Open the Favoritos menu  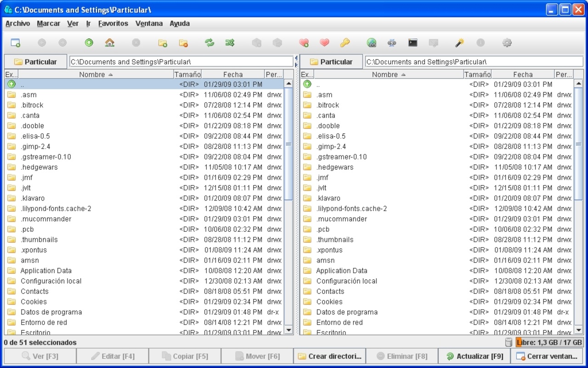(113, 23)
